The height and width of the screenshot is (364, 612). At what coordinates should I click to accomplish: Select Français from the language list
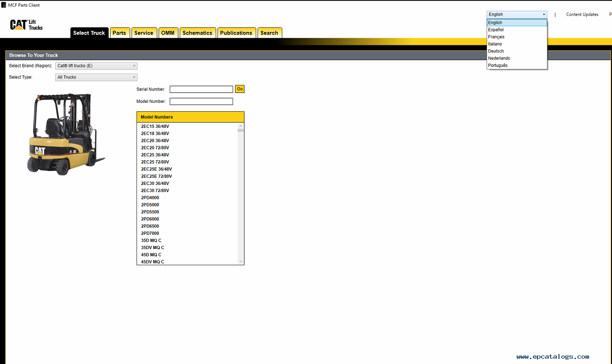click(x=517, y=37)
